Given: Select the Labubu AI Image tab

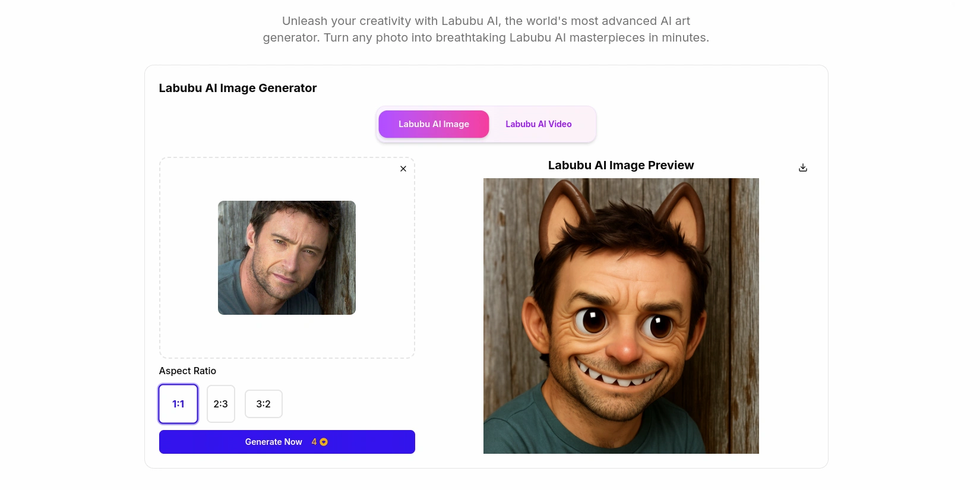Looking at the screenshot, I should coord(434,124).
